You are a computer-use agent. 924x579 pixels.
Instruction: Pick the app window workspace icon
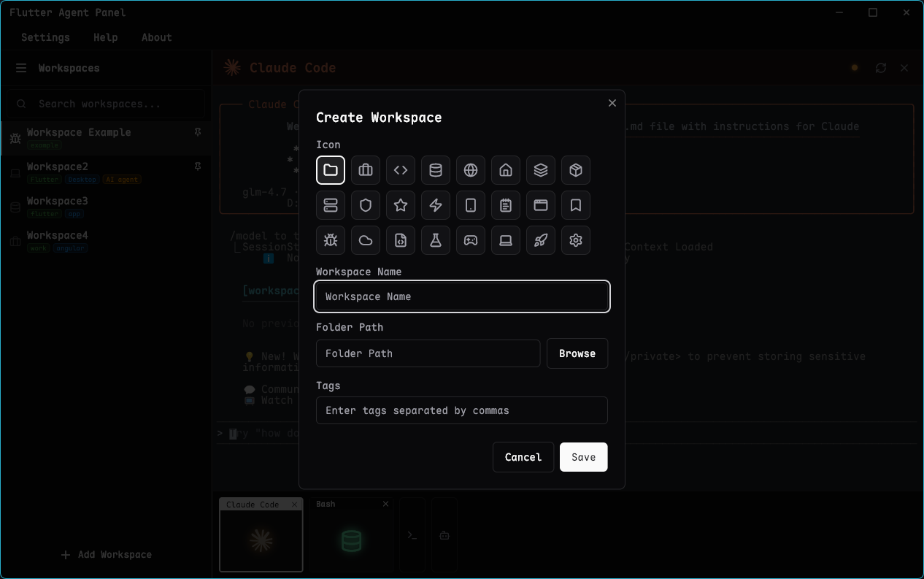point(541,205)
